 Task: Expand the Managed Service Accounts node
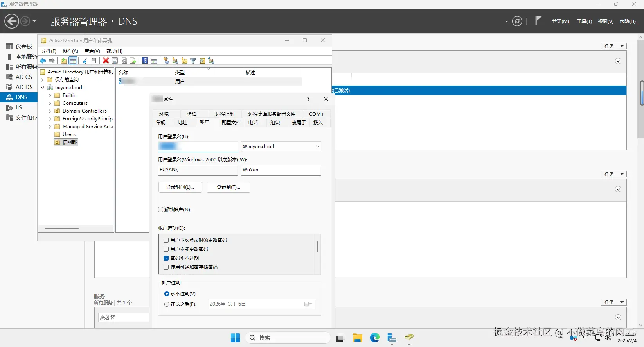click(x=50, y=127)
